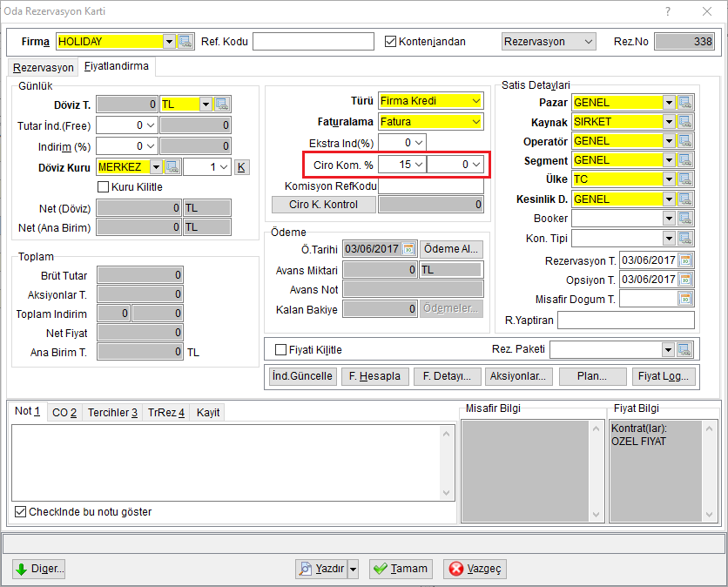Expand Yazdır split-button arrow
Screen dimensions: 728x587
pyautogui.click(x=354, y=569)
